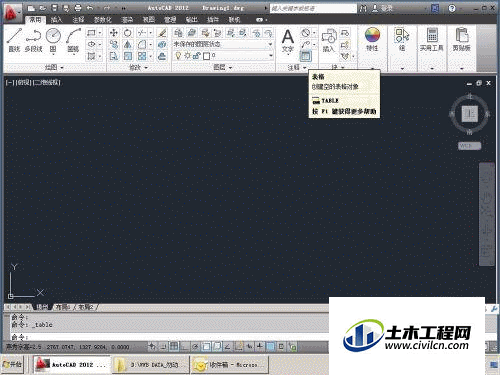The height and width of the screenshot is (375, 500).
Task: Click the command line input field
Action: click(x=177, y=337)
